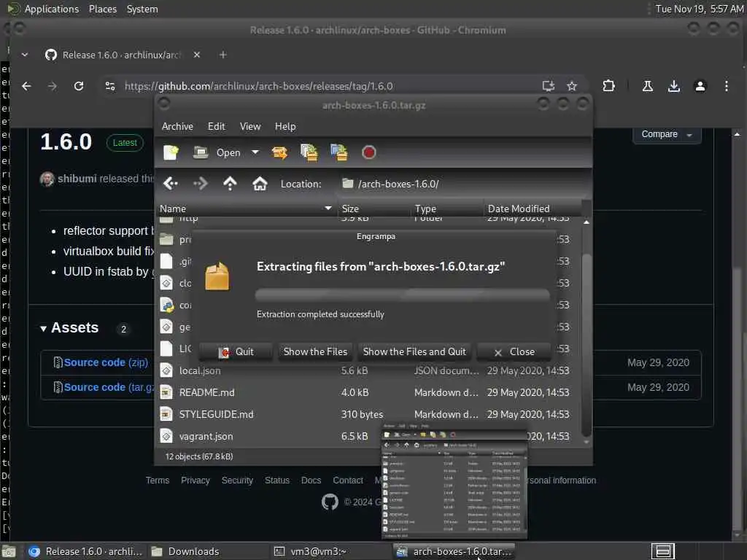
Task: Click the local.json file icon
Action: pos(166,370)
